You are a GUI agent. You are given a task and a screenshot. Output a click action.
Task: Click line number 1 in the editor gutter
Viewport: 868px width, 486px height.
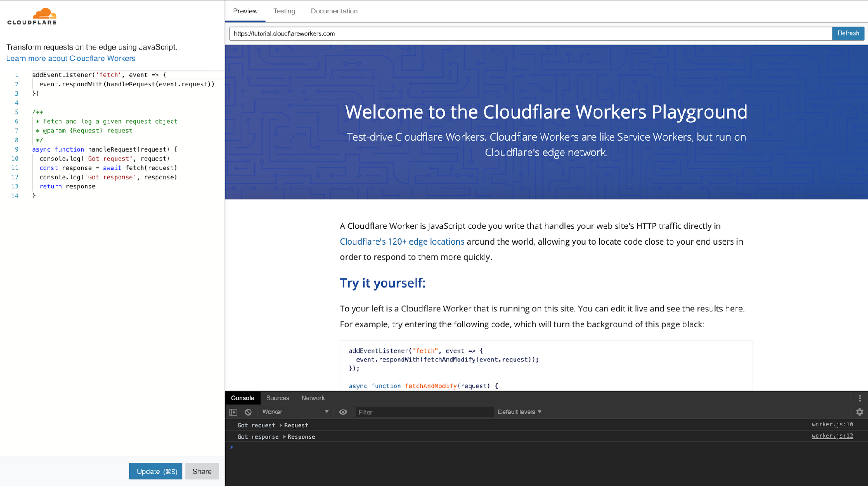click(17, 75)
